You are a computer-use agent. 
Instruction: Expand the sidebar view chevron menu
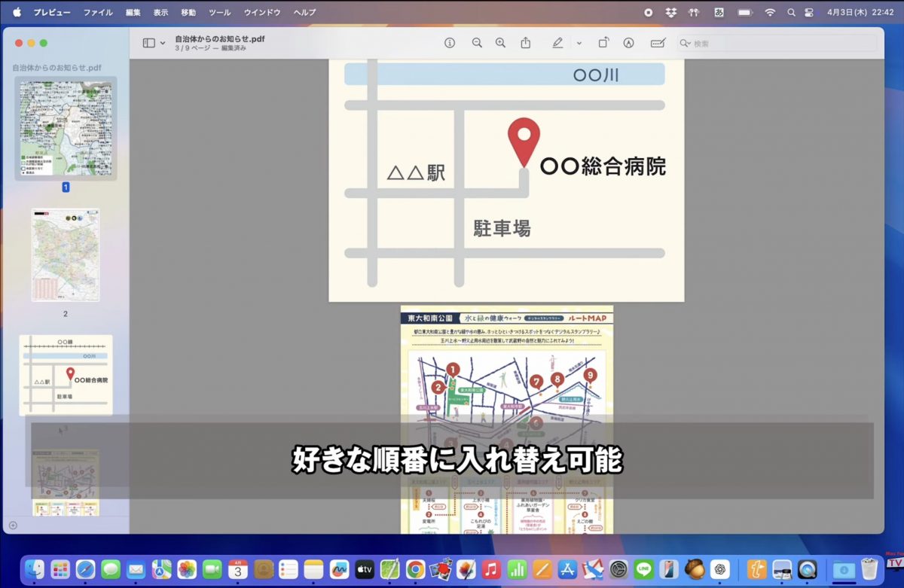coord(163,43)
